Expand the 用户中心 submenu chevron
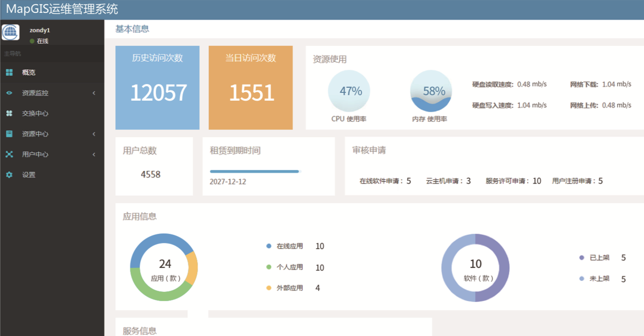The image size is (644, 336). 94,155
